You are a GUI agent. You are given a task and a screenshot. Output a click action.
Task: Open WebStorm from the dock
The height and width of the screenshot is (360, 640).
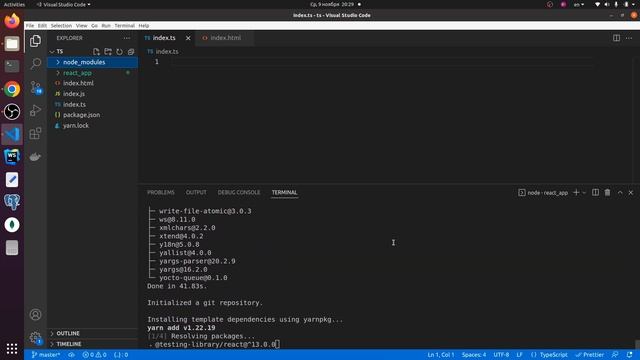click(12, 157)
